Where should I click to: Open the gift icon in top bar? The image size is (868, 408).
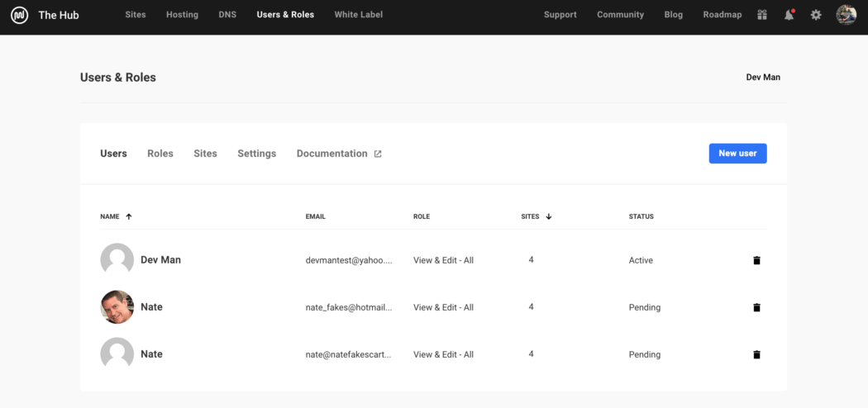click(x=762, y=15)
